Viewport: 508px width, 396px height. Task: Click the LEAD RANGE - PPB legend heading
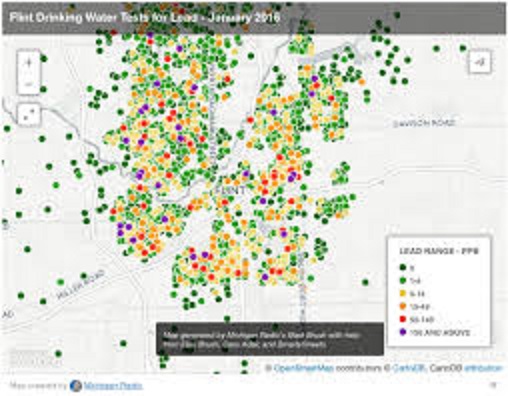tap(439, 251)
